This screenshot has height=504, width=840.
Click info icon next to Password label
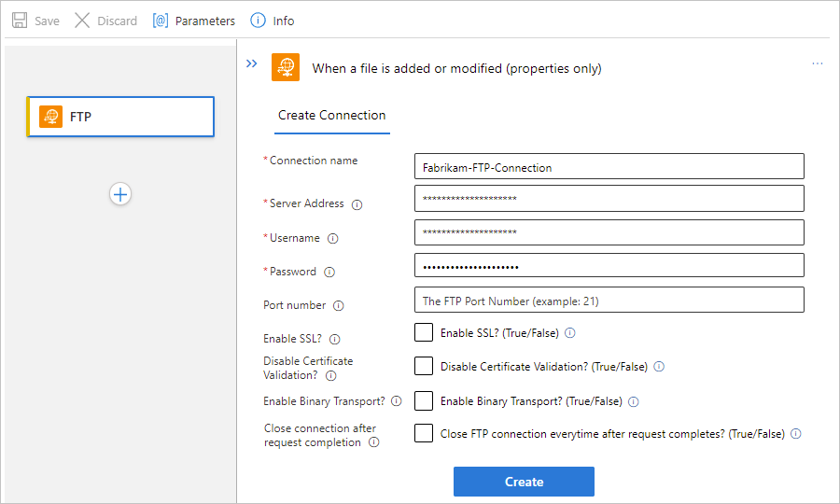pos(329,273)
